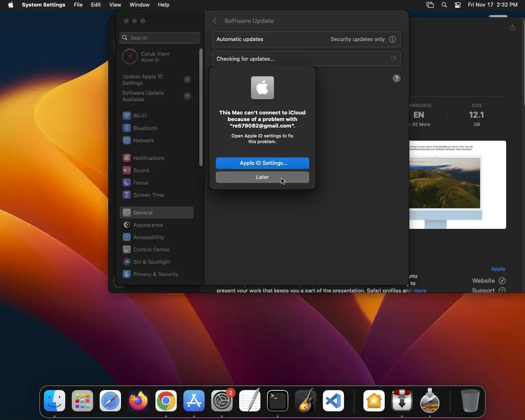Open Control Center settings in sidebar

[157, 249]
